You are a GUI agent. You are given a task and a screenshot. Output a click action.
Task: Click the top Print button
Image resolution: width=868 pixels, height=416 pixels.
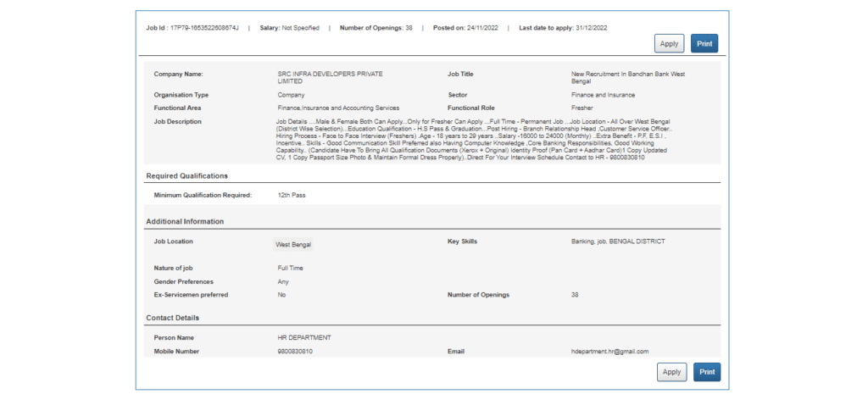click(704, 44)
